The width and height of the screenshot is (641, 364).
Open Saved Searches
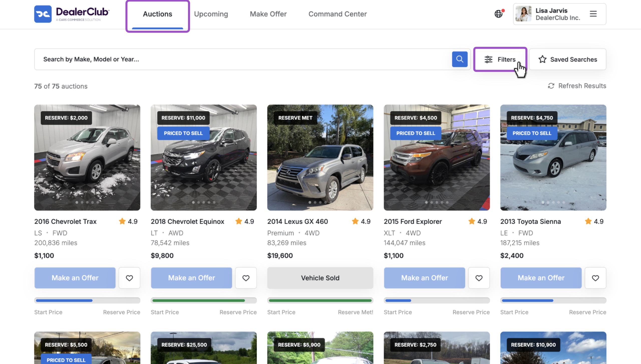point(567,59)
